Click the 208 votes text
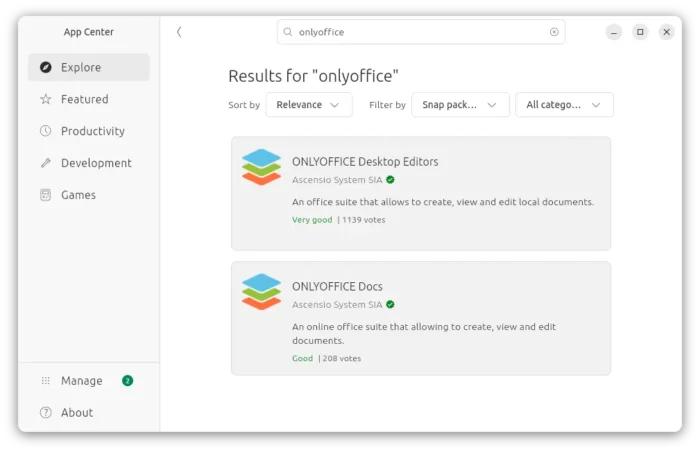 pos(342,358)
